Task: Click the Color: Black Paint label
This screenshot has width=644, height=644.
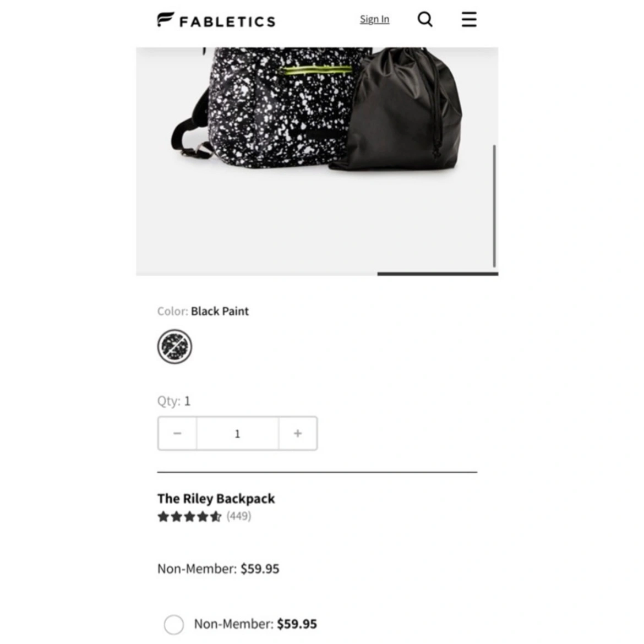Action: click(203, 312)
